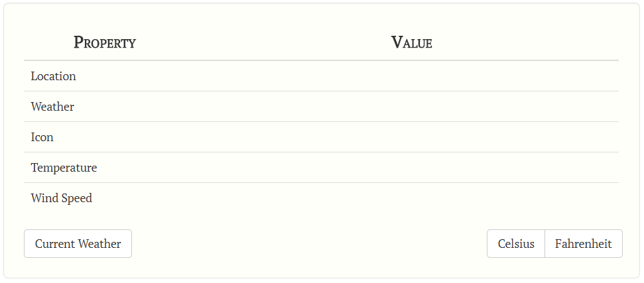This screenshot has height=283, width=644.
Task: Click the Temperature row label
Action: (x=64, y=168)
